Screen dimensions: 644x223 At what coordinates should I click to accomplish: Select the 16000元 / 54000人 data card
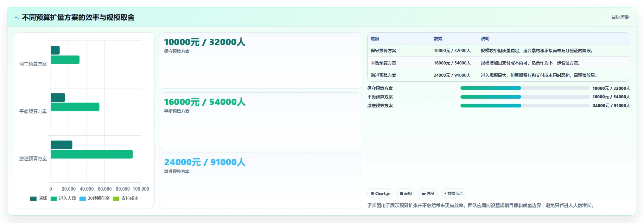tap(260, 120)
